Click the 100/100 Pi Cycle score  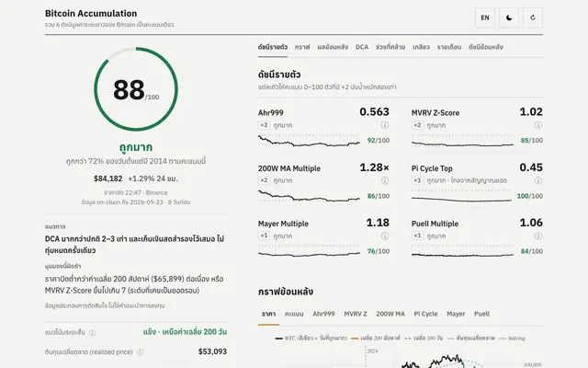click(x=530, y=196)
